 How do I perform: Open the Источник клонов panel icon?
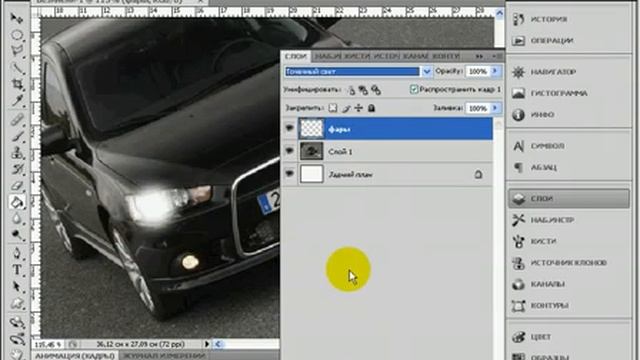(518, 263)
